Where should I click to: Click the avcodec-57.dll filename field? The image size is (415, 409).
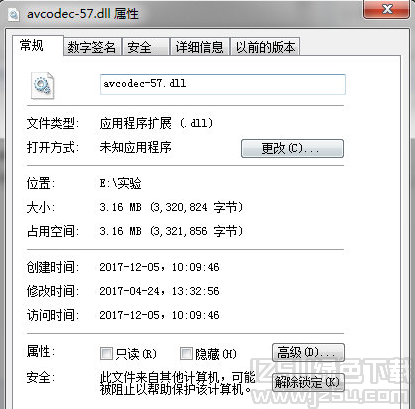pos(223,84)
